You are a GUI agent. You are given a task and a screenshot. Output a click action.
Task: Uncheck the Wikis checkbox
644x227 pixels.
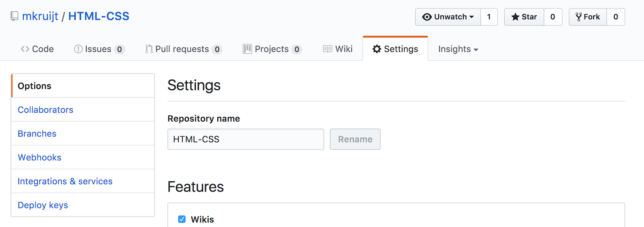click(x=182, y=219)
